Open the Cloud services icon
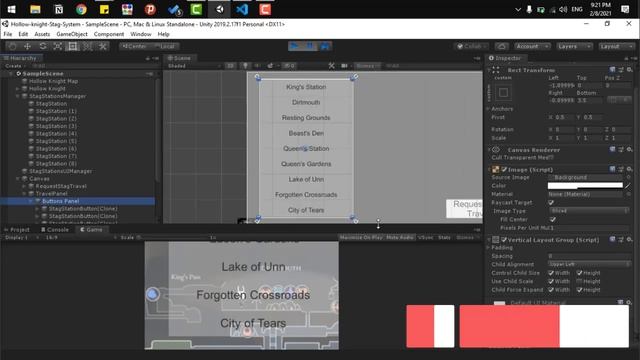The height and width of the screenshot is (360, 640). 502,47
